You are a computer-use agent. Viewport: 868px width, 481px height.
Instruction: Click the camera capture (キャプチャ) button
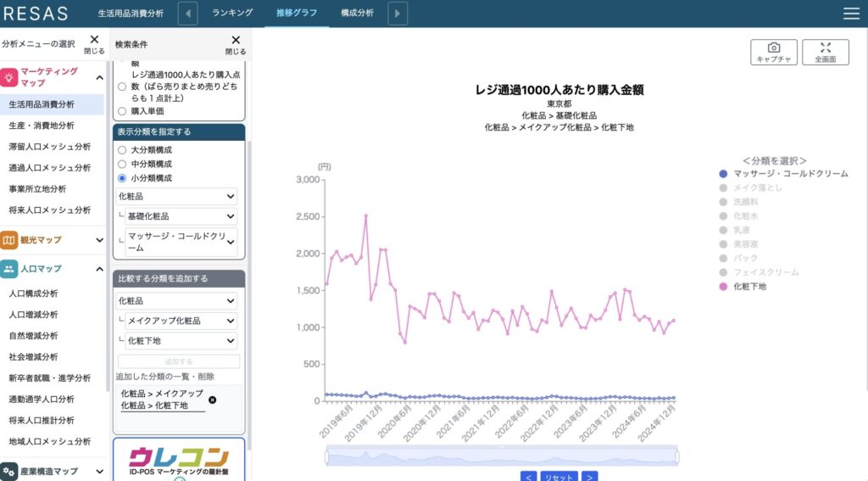tap(773, 52)
